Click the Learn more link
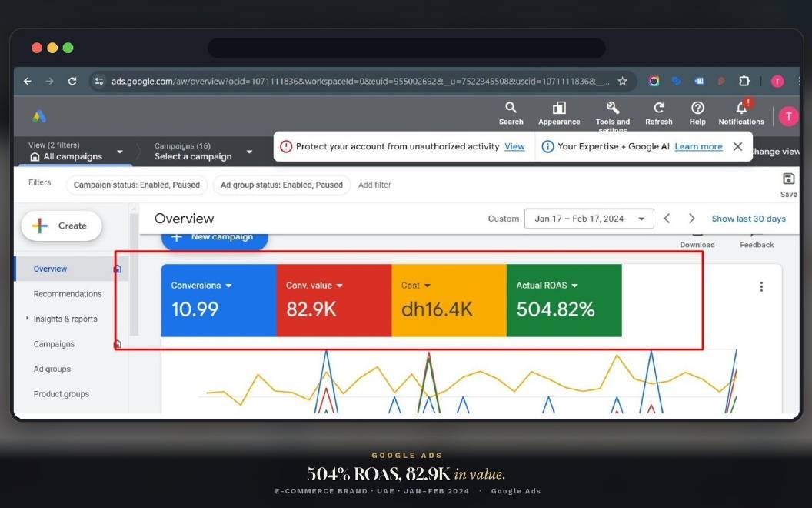 tap(698, 147)
